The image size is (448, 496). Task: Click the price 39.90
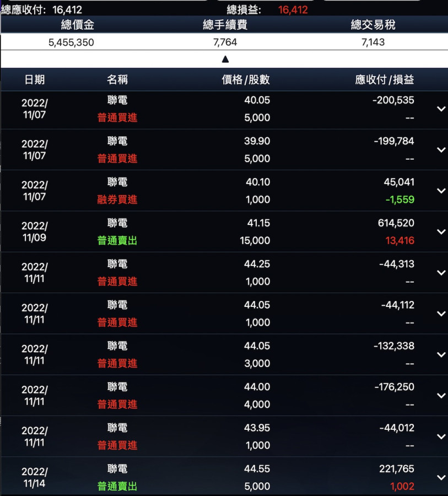click(x=257, y=141)
